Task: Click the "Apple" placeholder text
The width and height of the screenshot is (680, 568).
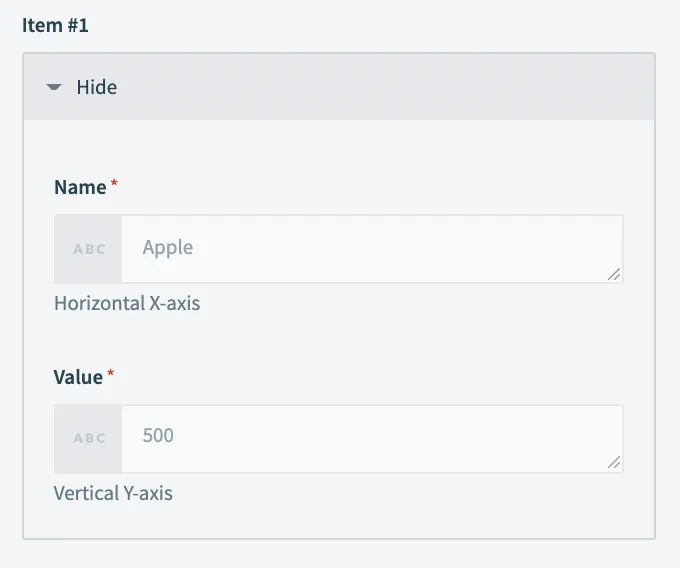Action: pyautogui.click(x=168, y=247)
